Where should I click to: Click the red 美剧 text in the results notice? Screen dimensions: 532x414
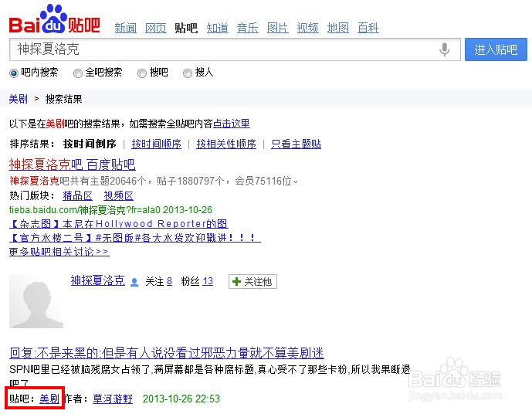point(55,124)
